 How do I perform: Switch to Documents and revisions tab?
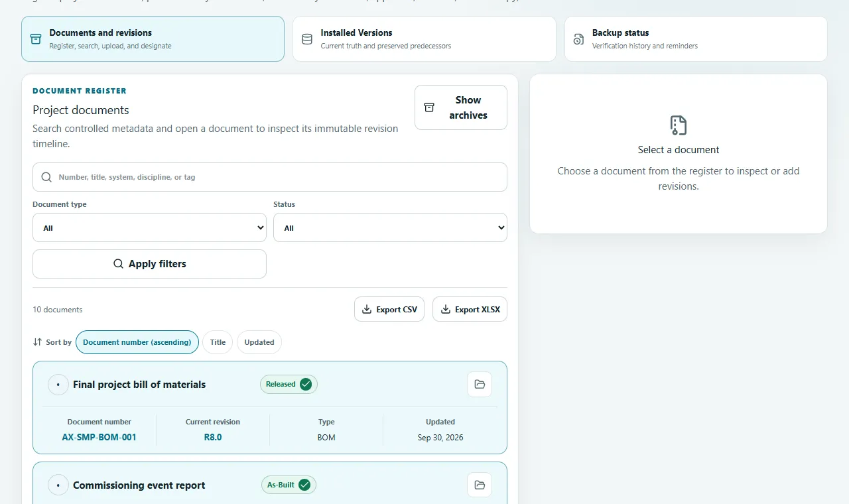point(153,39)
